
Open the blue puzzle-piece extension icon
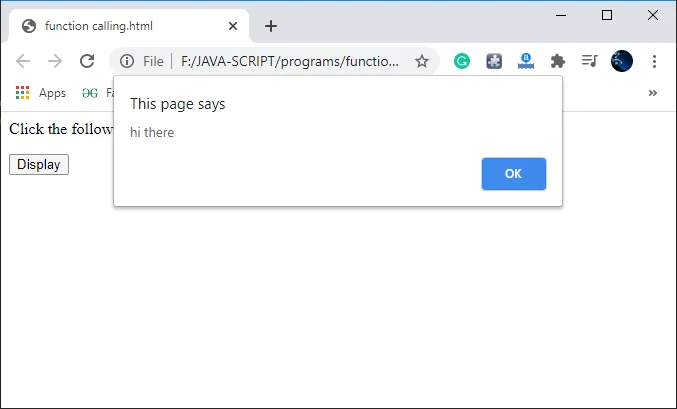[x=494, y=61]
